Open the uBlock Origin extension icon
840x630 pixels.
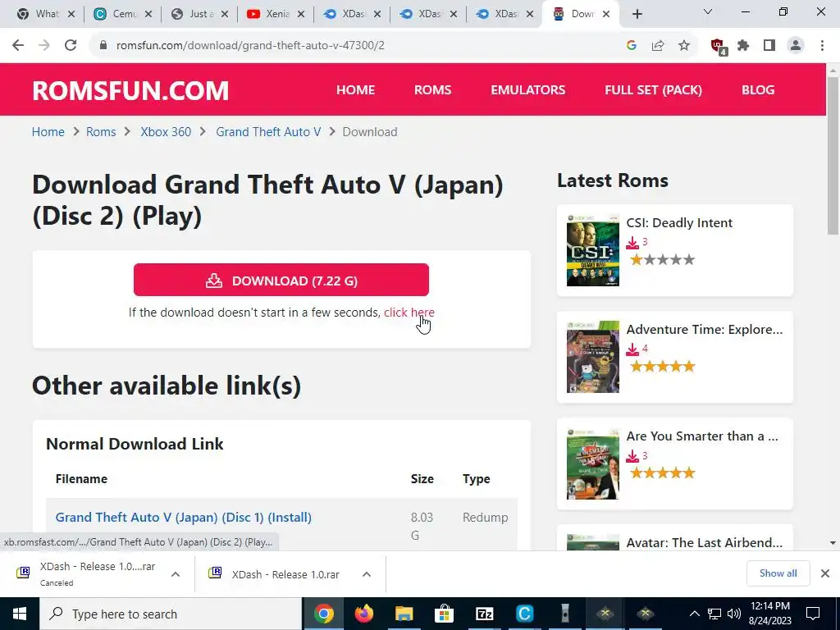pos(718,47)
